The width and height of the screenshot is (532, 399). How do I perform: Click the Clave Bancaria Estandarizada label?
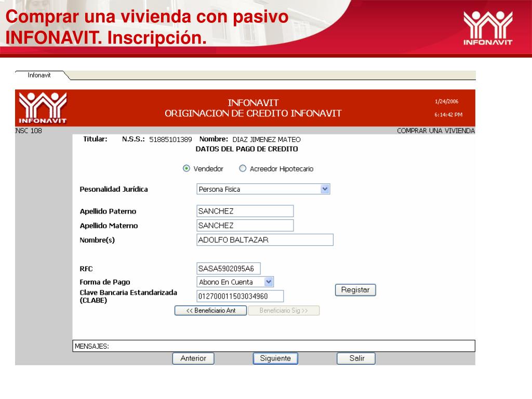coord(128,296)
